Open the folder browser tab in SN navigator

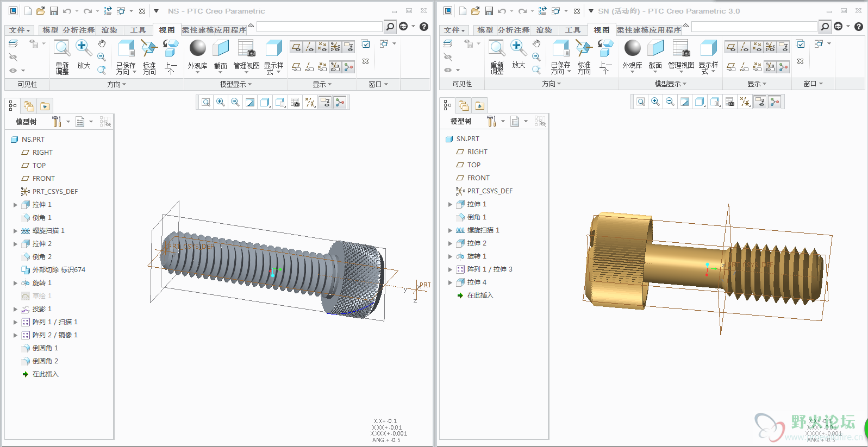(x=464, y=105)
